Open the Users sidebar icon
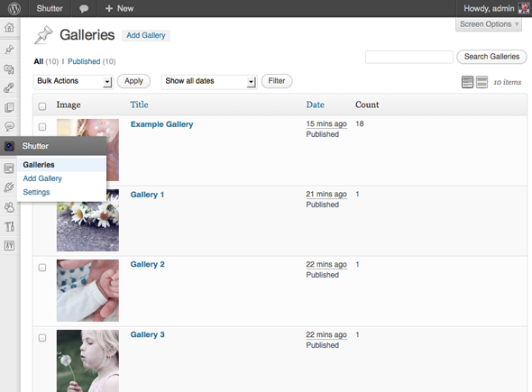532x392 pixels. [10, 207]
